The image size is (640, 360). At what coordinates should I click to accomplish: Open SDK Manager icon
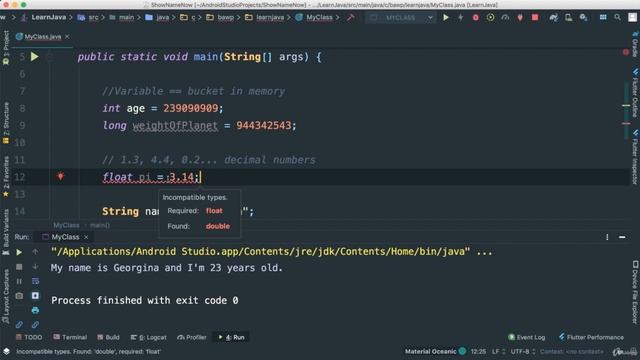(583, 18)
